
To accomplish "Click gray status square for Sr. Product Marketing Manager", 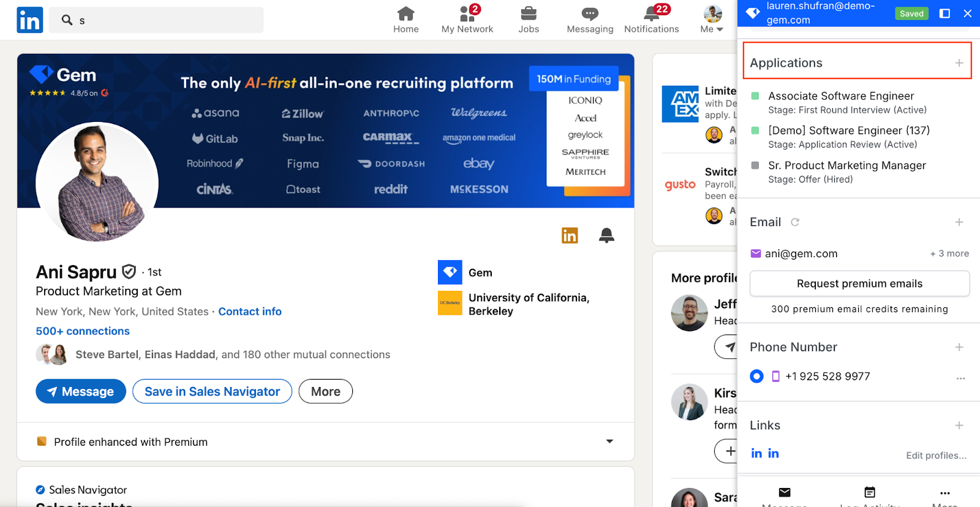I will click(755, 165).
